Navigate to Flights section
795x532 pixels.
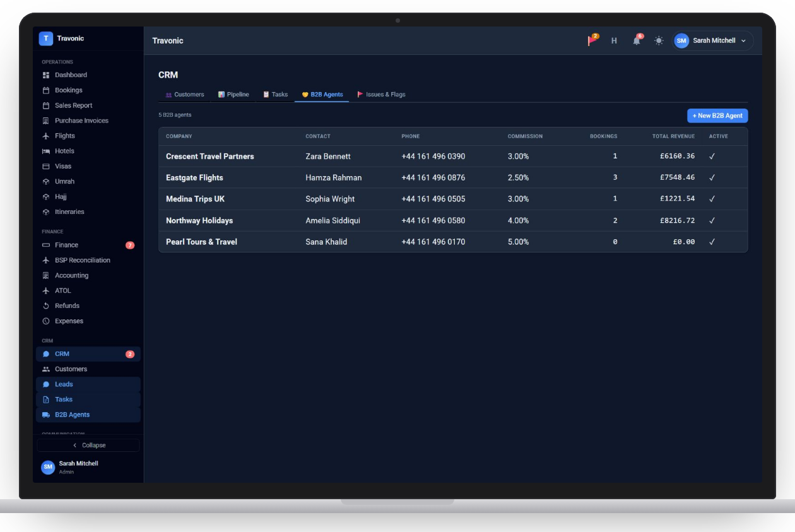[x=88, y=136]
